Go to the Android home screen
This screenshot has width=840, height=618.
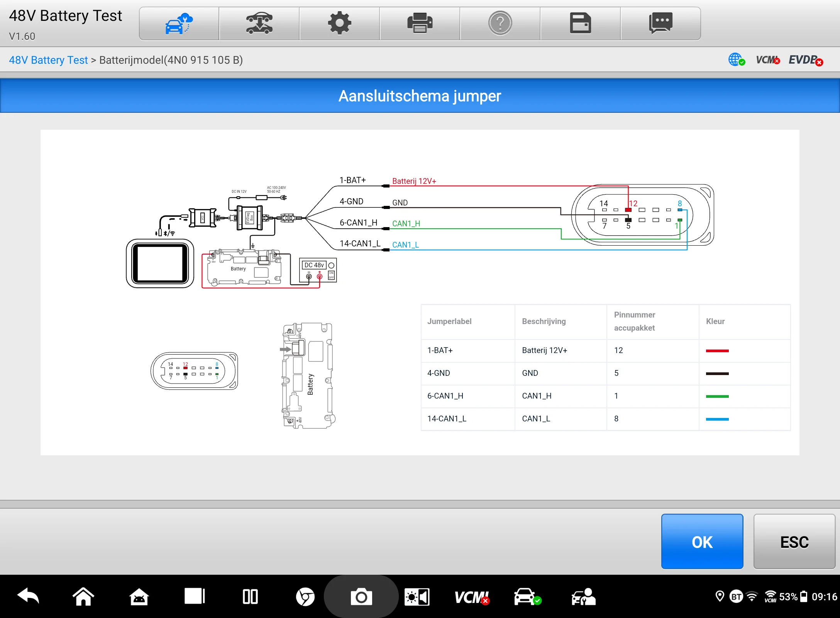pyautogui.click(x=83, y=597)
